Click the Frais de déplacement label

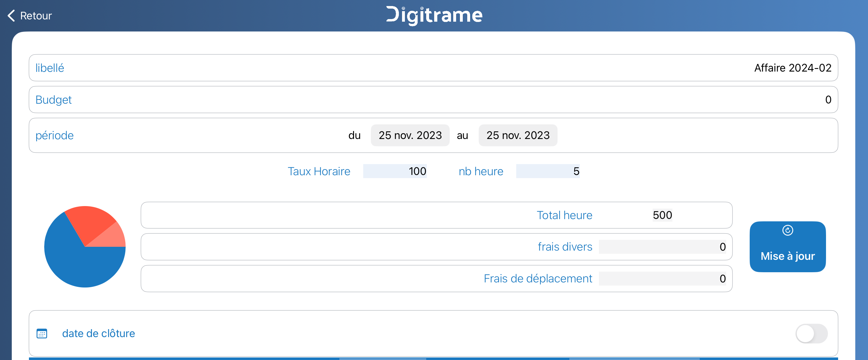tap(538, 279)
